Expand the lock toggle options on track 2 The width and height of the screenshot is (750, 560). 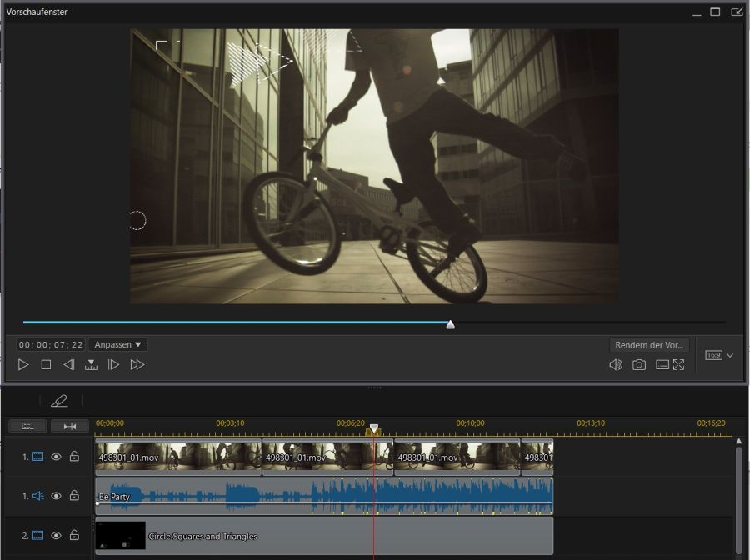pyautogui.click(x=74, y=536)
